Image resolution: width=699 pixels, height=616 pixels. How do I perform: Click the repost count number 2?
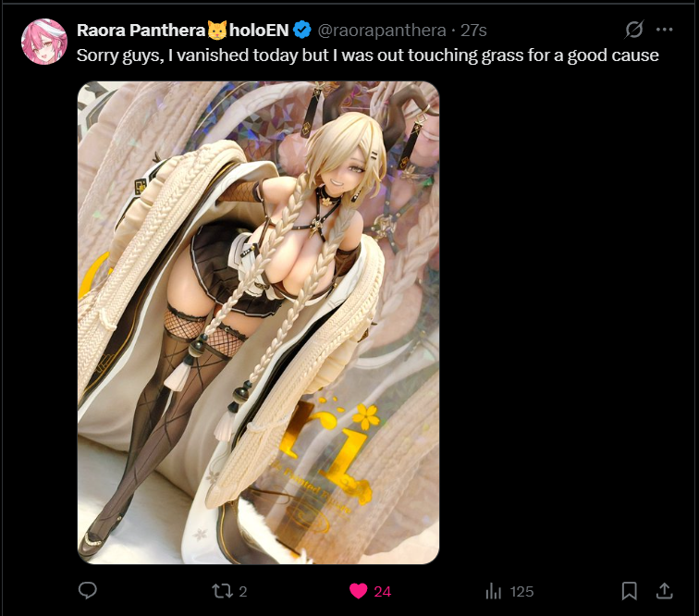(x=243, y=591)
